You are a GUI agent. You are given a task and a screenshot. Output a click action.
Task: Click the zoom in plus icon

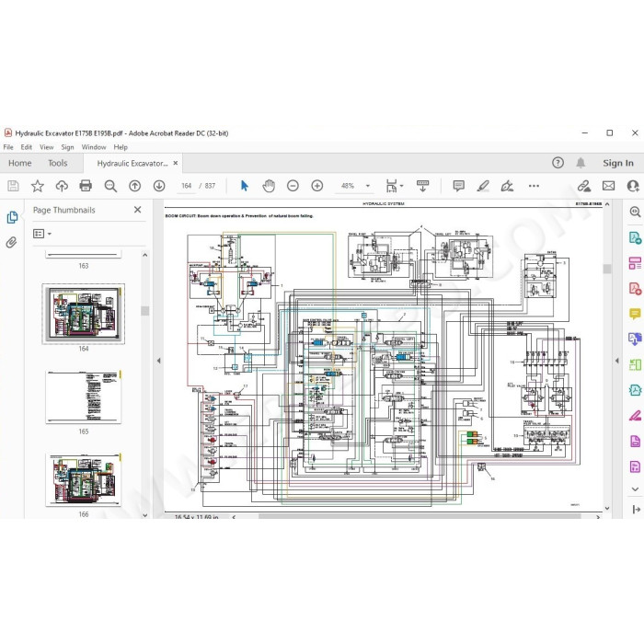[317, 186]
